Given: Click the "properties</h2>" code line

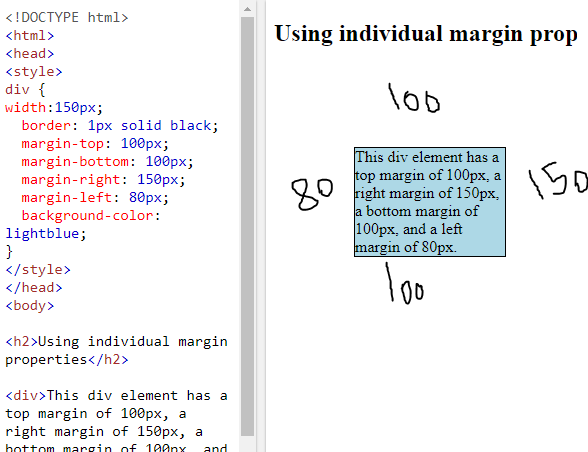Looking at the screenshot, I should point(67,360).
